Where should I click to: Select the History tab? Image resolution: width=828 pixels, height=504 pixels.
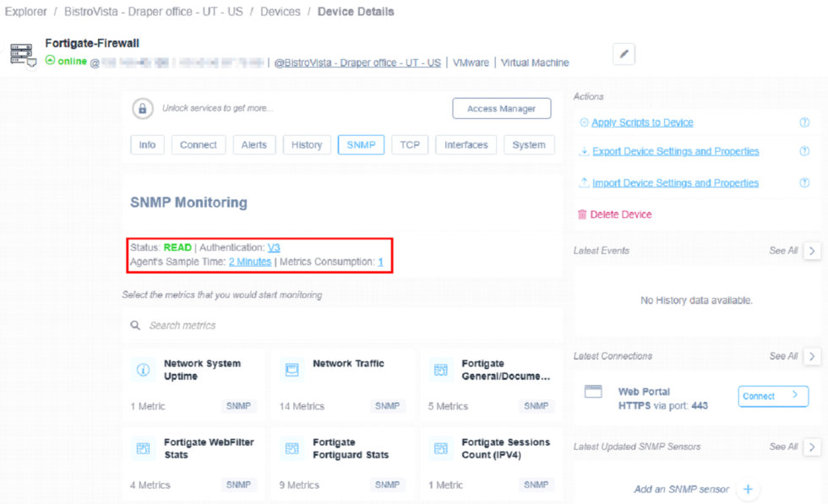click(307, 144)
